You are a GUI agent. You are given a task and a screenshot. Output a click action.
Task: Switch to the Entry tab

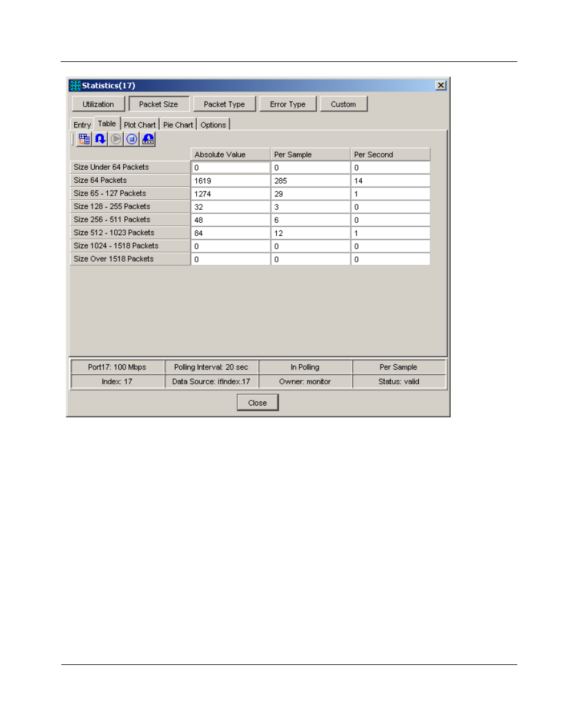pyautogui.click(x=82, y=125)
